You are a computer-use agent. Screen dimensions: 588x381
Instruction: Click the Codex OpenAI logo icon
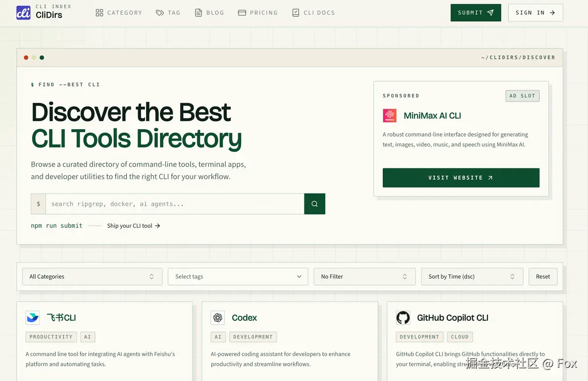coord(218,317)
